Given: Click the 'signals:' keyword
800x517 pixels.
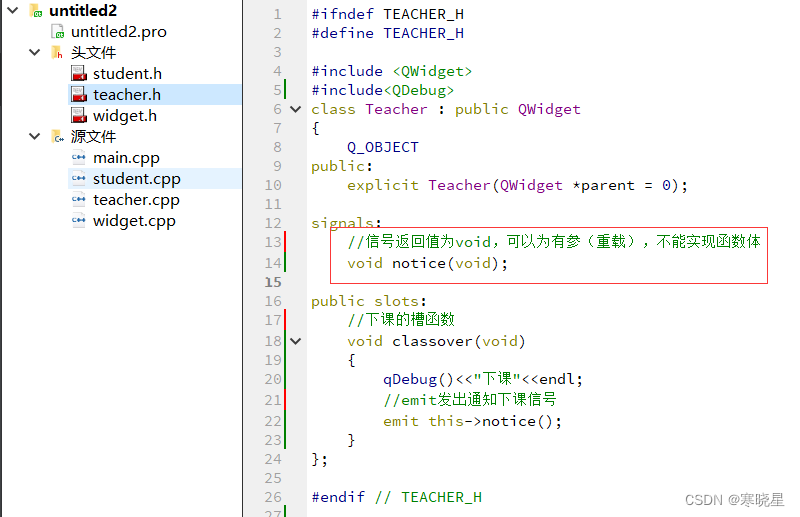Looking at the screenshot, I should click(x=346, y=223).
